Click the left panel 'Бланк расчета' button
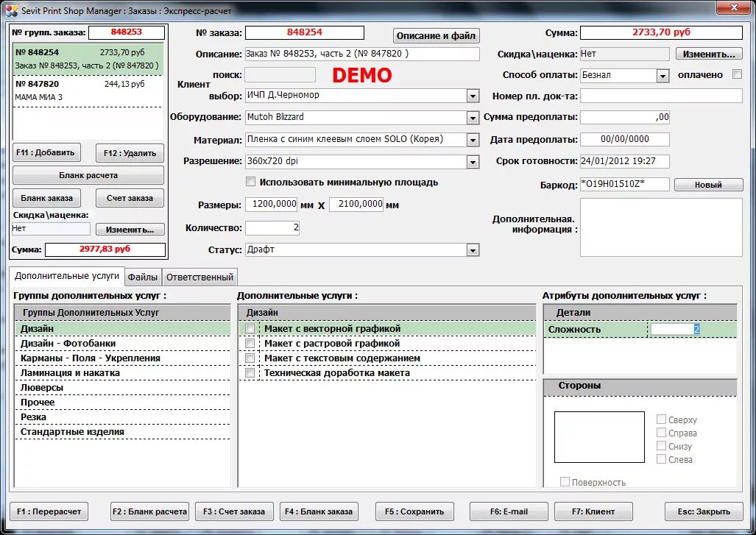The image size is (756, 535). [x=88, y=175]
